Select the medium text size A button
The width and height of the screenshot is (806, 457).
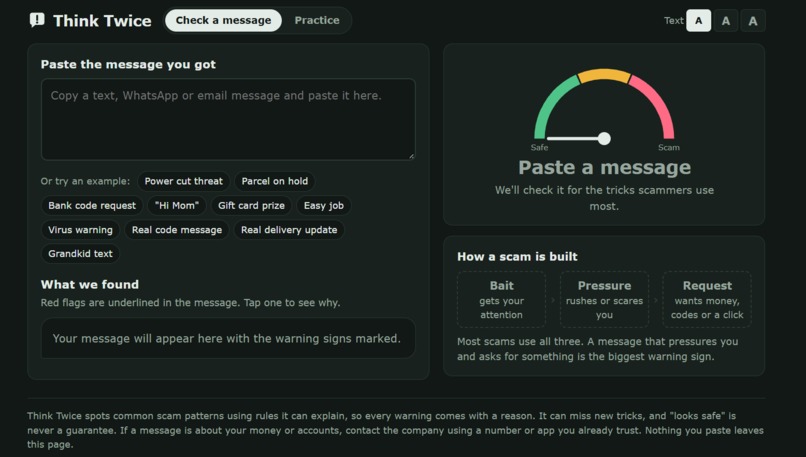point(725,21)
